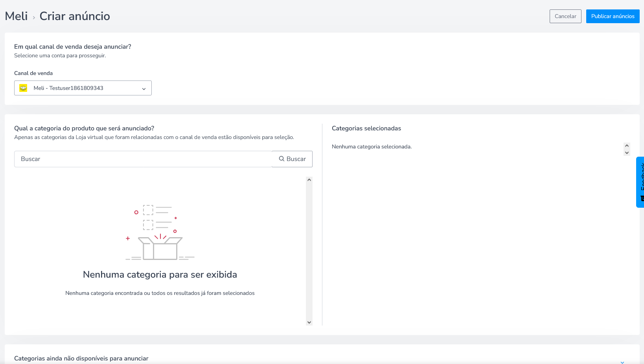This screenshot has width=644, height=364.
Task: Open the Canal de venda dropdown
Action: pos(83,88)
